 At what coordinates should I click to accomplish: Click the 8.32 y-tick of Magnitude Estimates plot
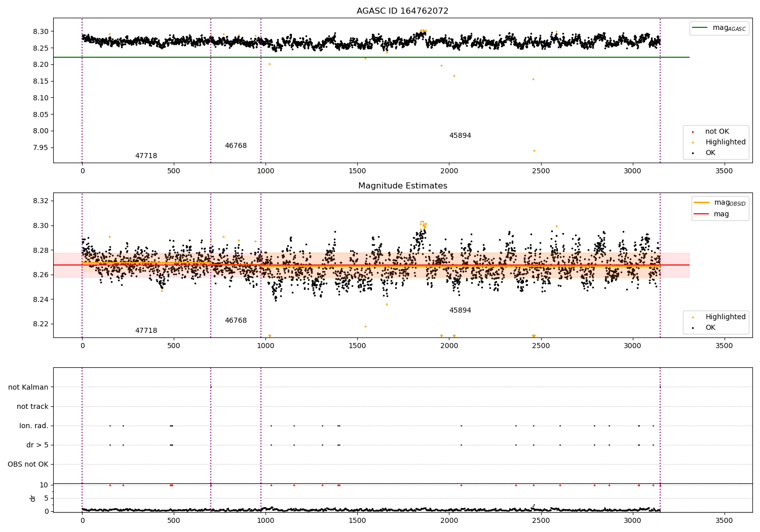pyautogui.click(x=41, y=201)
